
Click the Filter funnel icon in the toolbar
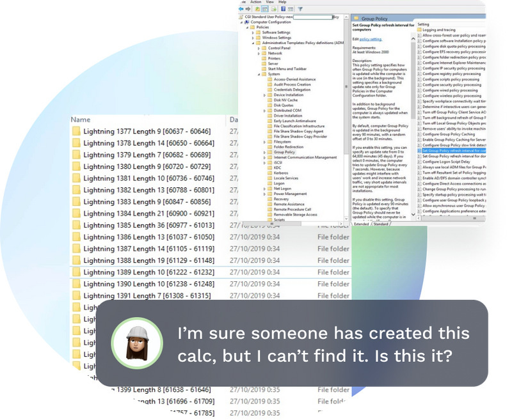tap(300, 8)
